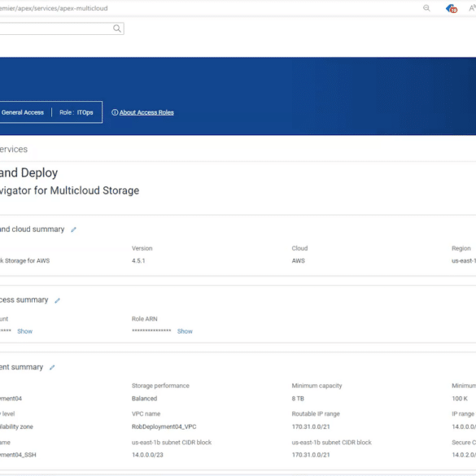Select the 100 K value
Image resolution: width=476 pixels, height=476 pixels.
pos(460,399)
